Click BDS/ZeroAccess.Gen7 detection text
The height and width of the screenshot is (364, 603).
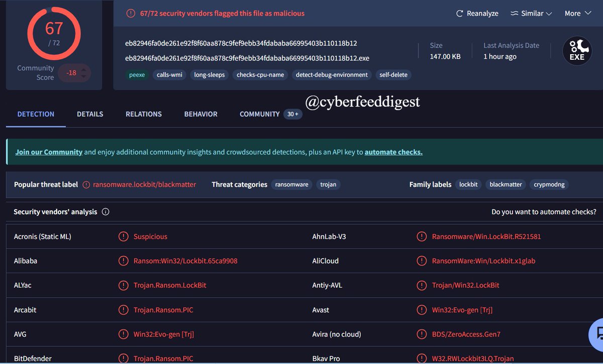point(466,334)
